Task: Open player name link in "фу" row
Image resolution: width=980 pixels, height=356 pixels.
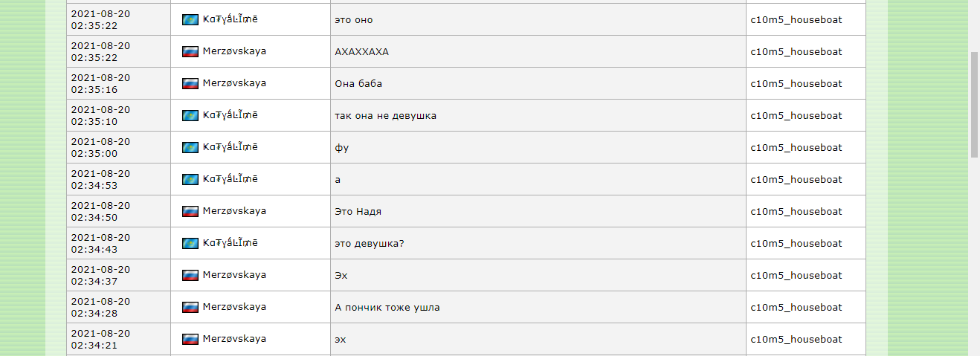Action: tap(231, 147)
